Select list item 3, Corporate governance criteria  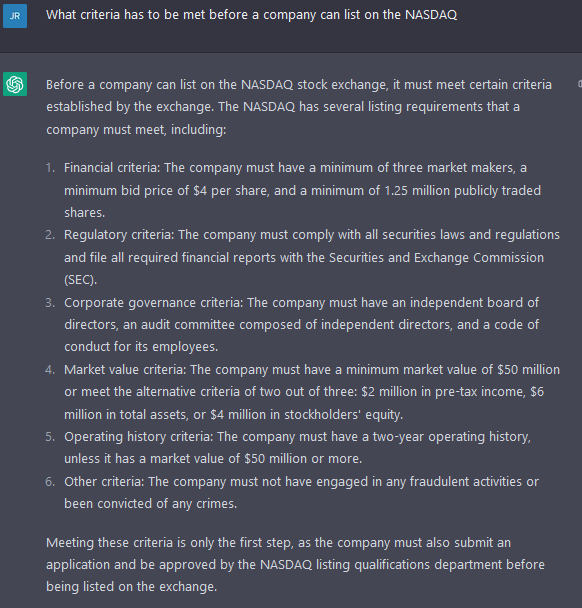(x=292, y=324)
